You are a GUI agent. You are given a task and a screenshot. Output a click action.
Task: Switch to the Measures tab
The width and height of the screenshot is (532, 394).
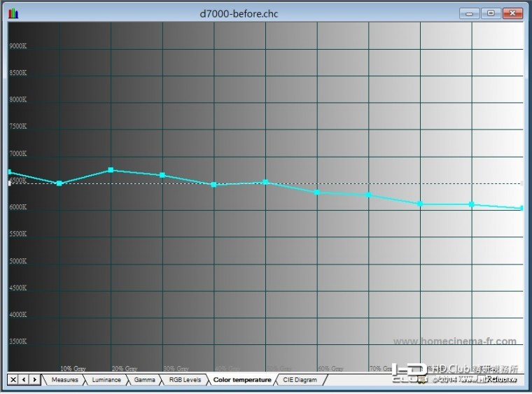click(64, 380)
